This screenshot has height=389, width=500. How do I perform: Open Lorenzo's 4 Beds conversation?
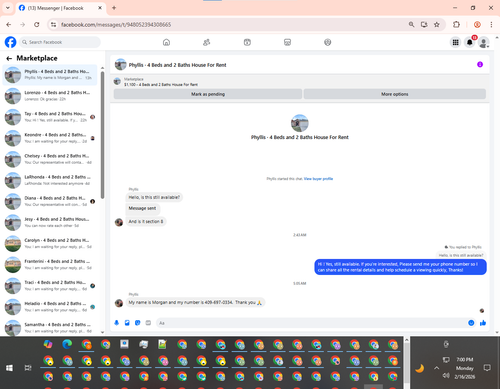point(50,96)
